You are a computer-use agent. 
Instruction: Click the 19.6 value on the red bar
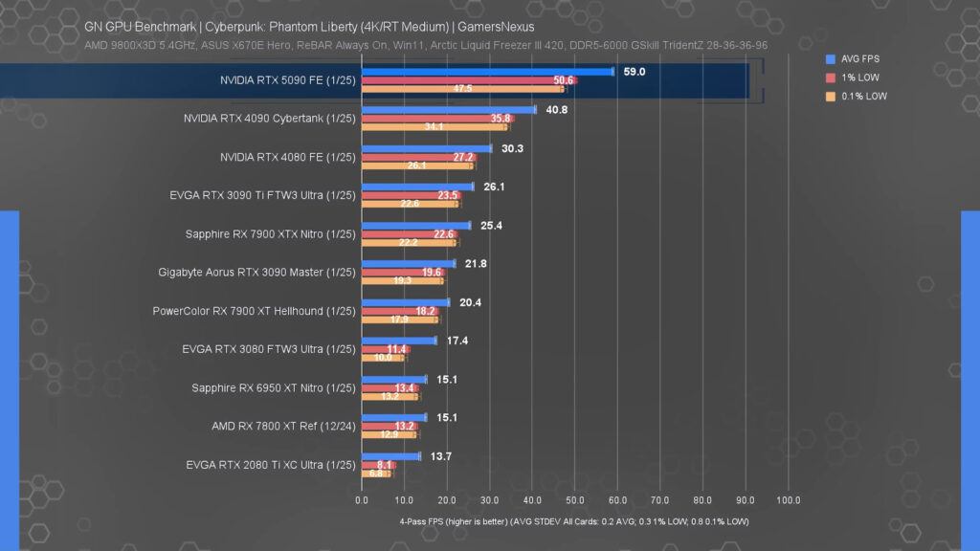tap(432, 273)
